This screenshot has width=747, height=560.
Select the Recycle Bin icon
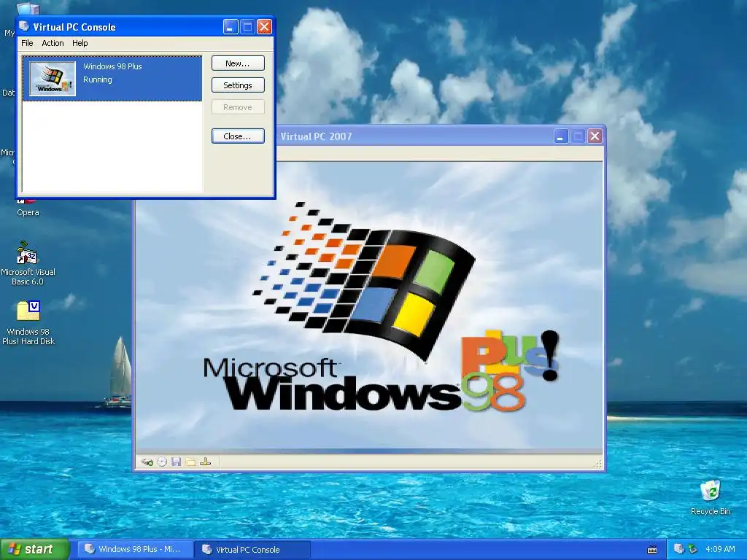click(x=711, y=497)
